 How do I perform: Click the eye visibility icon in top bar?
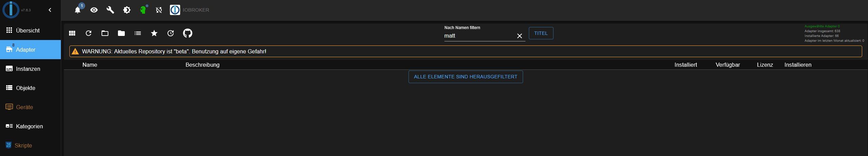tap(94, 10)
